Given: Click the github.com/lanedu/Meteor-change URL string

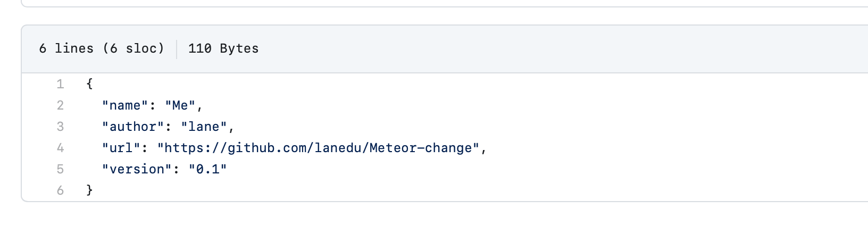Looking at the screenshot, I should (319, 148).
